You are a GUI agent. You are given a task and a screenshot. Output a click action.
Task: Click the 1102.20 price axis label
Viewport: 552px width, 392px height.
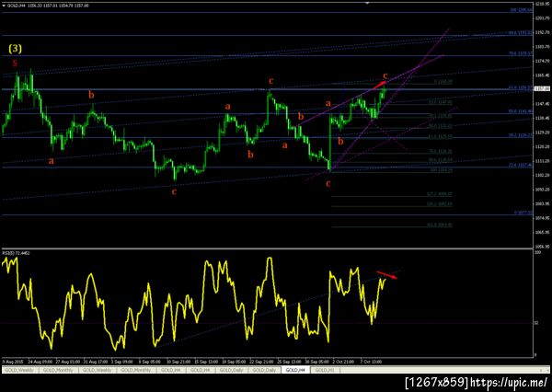point(542,175)
